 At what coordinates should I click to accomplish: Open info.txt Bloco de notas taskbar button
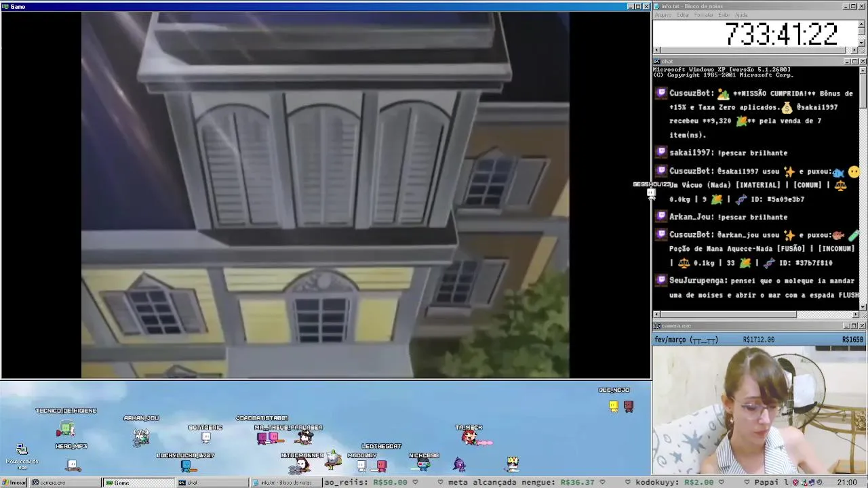285,483
